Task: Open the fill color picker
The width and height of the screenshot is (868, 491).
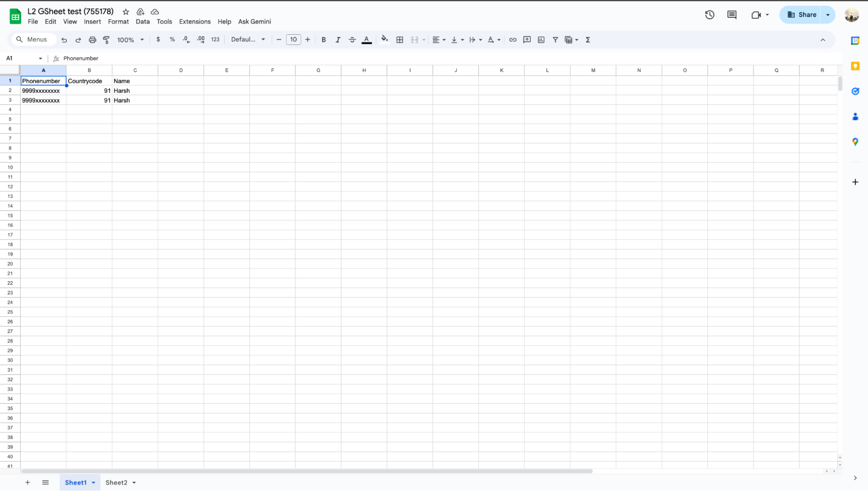Action: point(384,40)
